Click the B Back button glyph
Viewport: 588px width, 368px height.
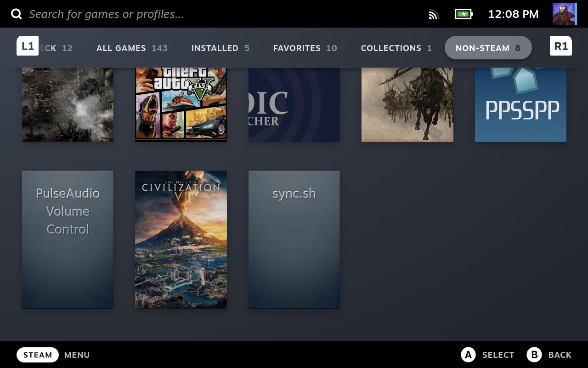(x=534, y=355)
